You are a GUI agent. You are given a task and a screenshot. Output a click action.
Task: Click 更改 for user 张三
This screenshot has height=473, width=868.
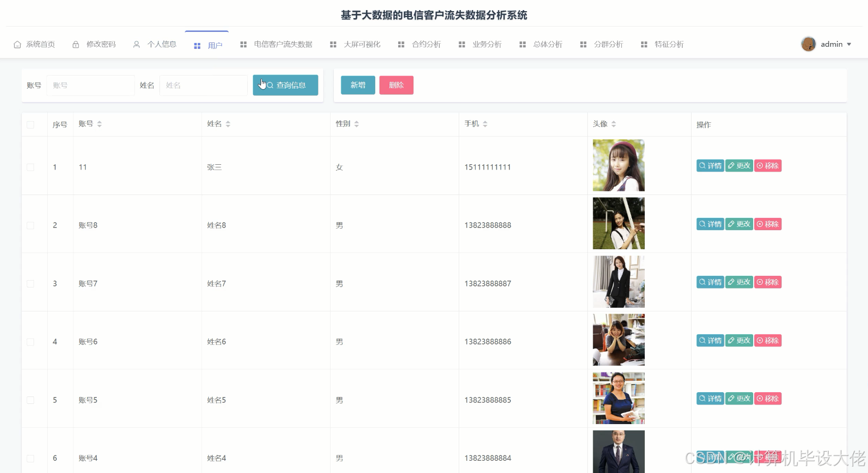pyautogui.click(x=739, y=166)
